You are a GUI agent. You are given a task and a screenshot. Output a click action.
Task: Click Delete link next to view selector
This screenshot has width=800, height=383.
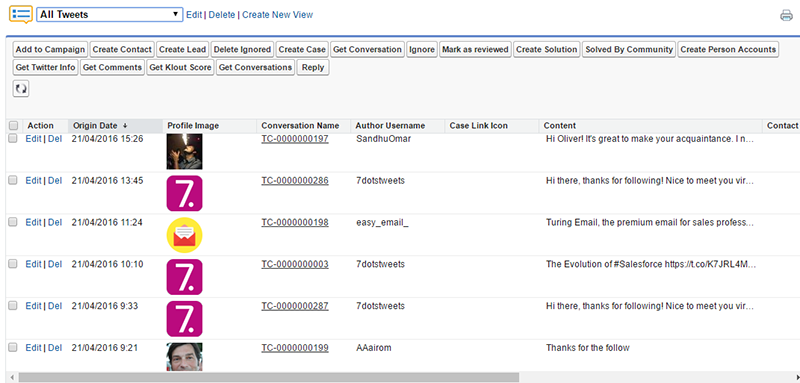(222, 15)
